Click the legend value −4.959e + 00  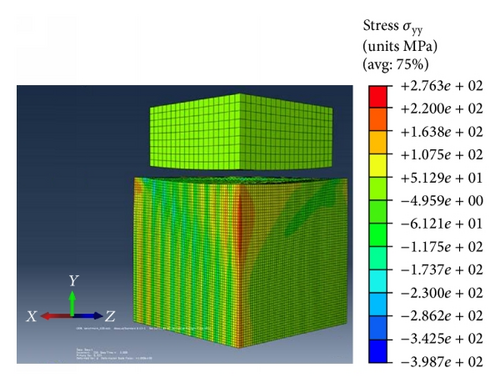[x=442, y=201]
